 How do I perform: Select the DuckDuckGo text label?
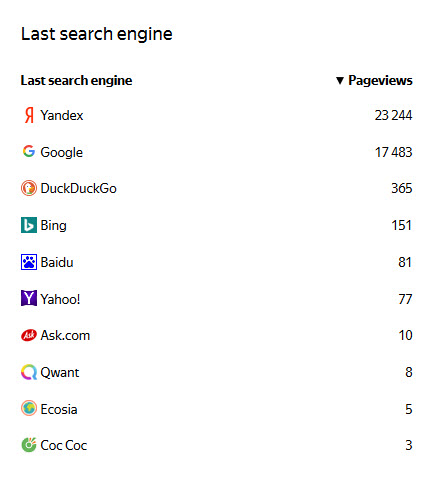coord(78,189)
